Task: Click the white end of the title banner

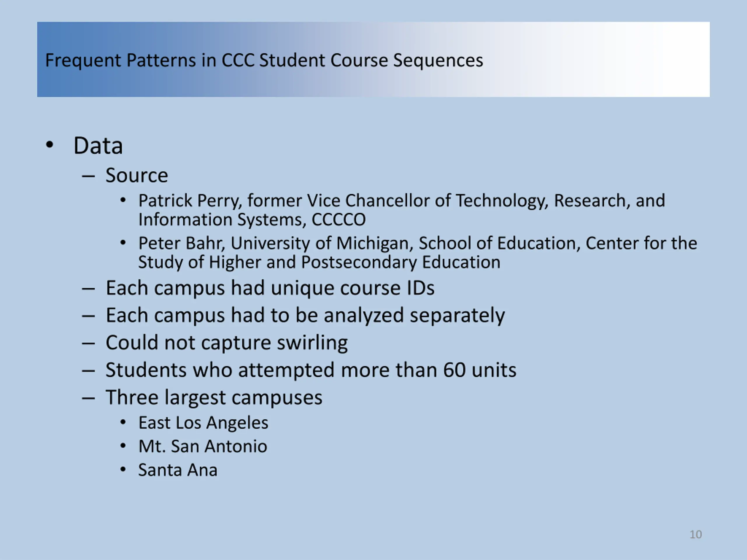Action: tap(659, 60)
